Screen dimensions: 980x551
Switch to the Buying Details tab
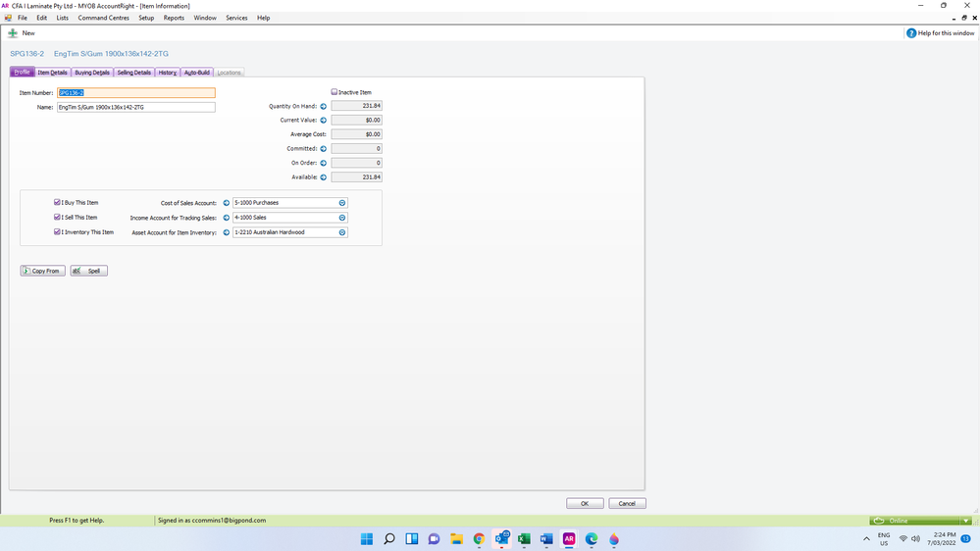(92, 73)
